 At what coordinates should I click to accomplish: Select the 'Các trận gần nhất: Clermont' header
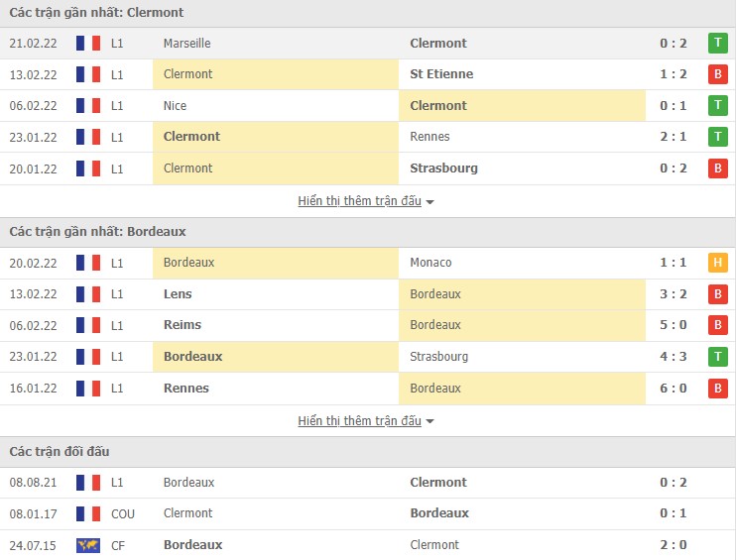(97, 13)
